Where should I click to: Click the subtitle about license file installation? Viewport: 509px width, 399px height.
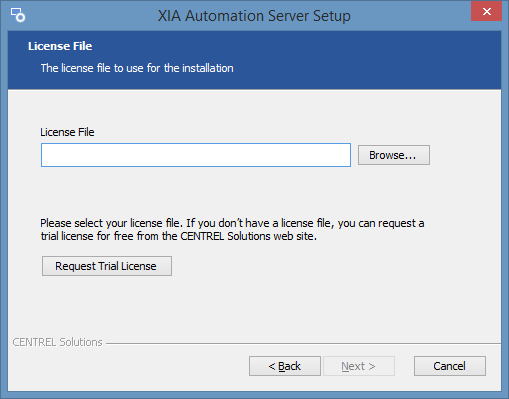[x=137, y=68]
